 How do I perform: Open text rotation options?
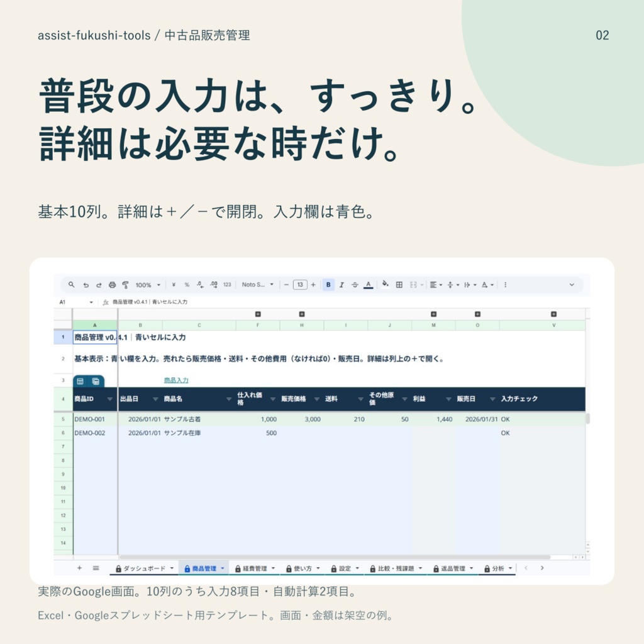(487, 285)
